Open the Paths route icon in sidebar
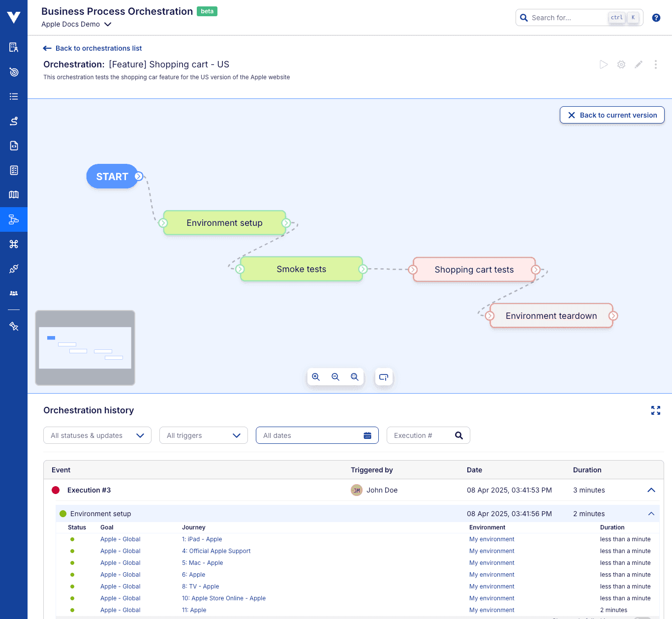Screen dimensions: 672x619 point(13,121)
